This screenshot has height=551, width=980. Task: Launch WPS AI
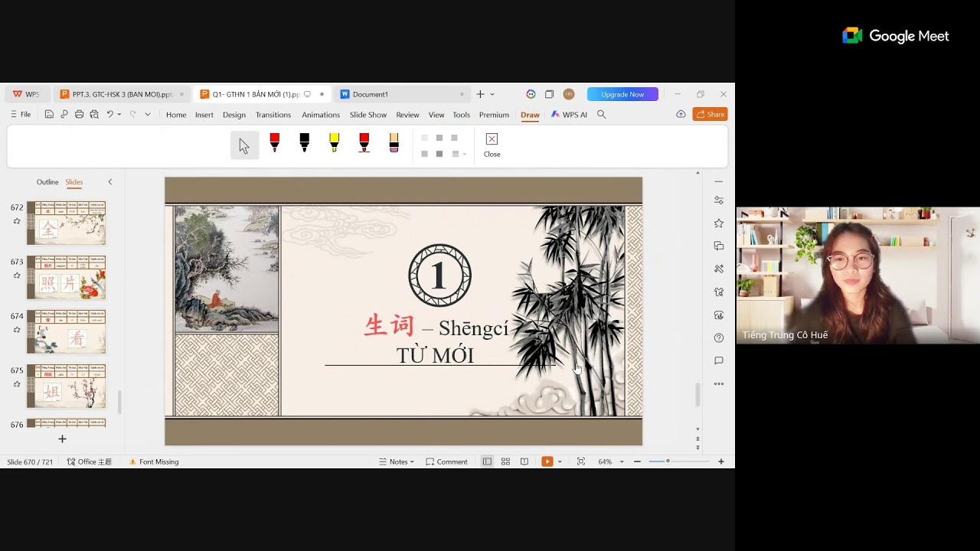pyautogui.click(x=569, y=115)
